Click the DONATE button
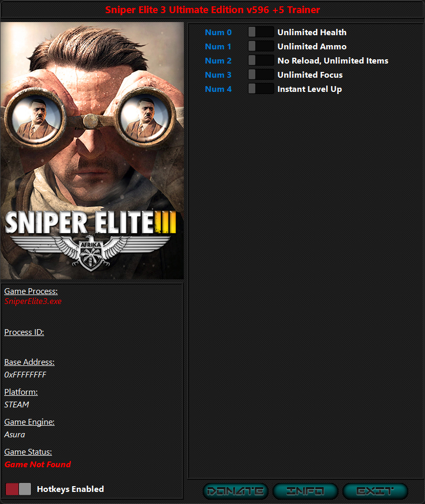Image resolution: width=425 pixels, height=504 pixels. (x=235, y=491)
